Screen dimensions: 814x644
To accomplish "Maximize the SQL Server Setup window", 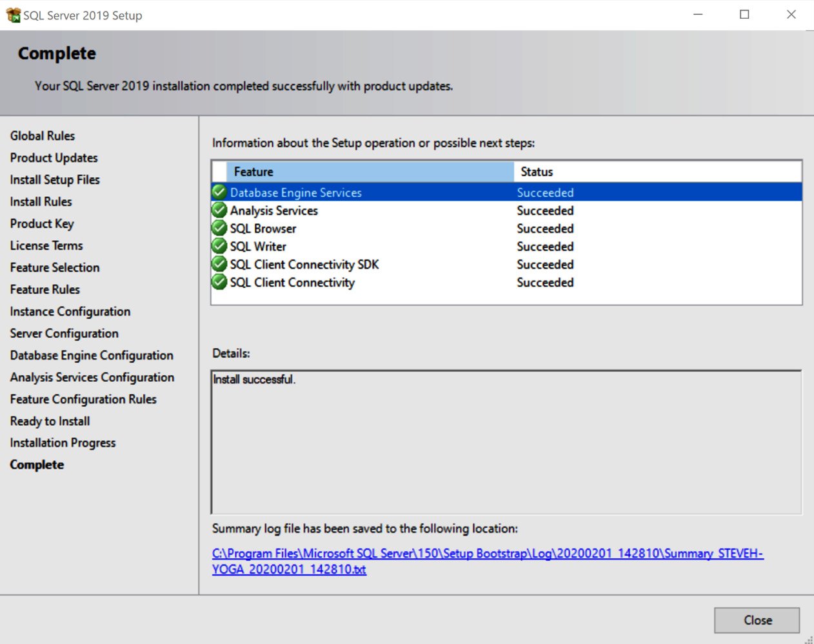I will point(744,14).
